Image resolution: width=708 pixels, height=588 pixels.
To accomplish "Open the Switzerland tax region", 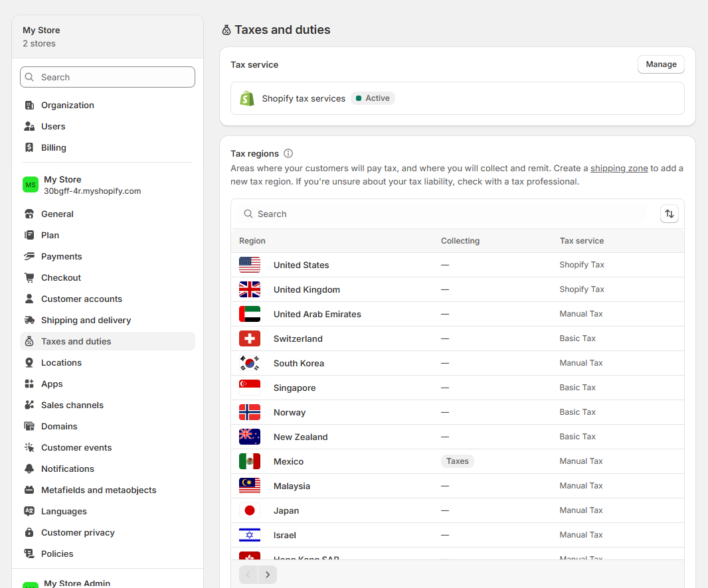I will point(458,338).
